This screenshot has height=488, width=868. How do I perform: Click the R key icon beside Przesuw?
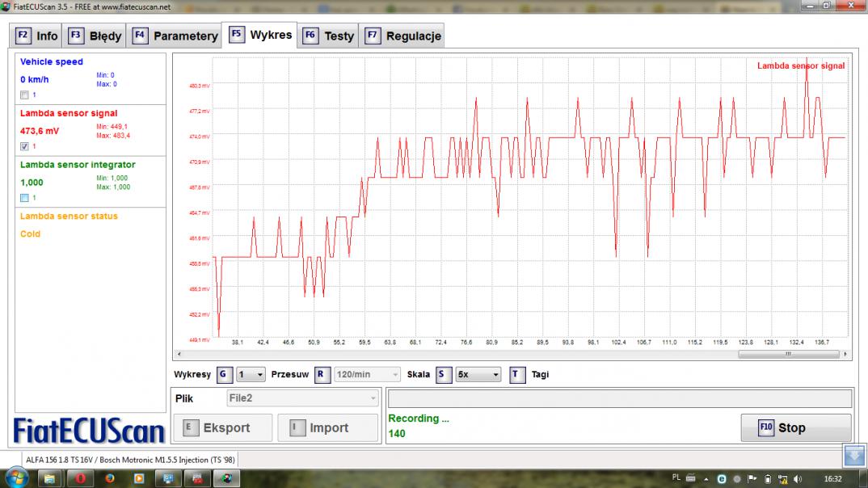pos(321,375)
